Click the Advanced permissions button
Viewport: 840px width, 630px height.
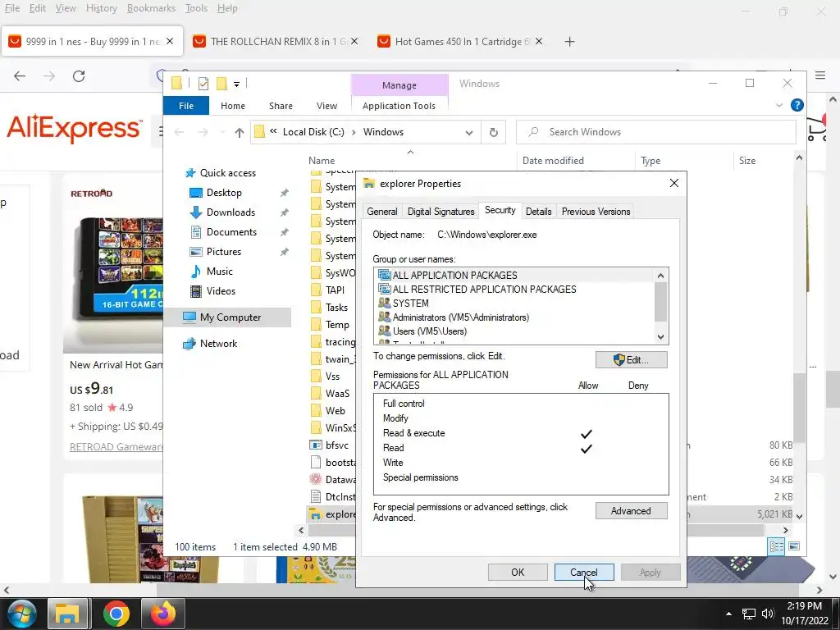pos(631,511)
